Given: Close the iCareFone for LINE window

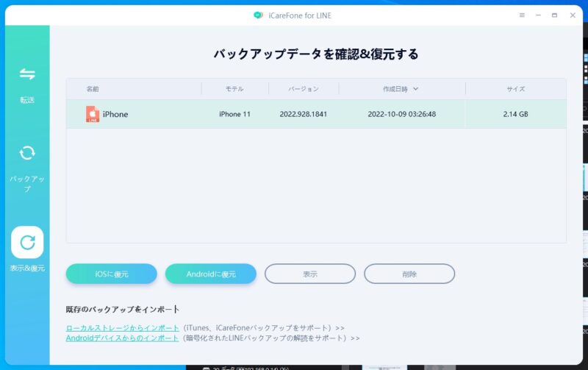Looking at the screenshot, I should pos(573,15).
